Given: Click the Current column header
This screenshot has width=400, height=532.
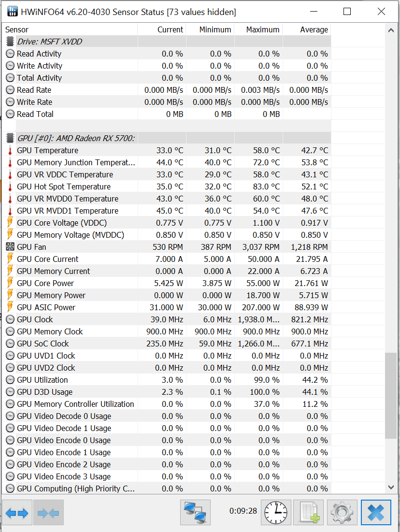Looking at the screenshot, I should pyautogui.click(x=162, y=29).
